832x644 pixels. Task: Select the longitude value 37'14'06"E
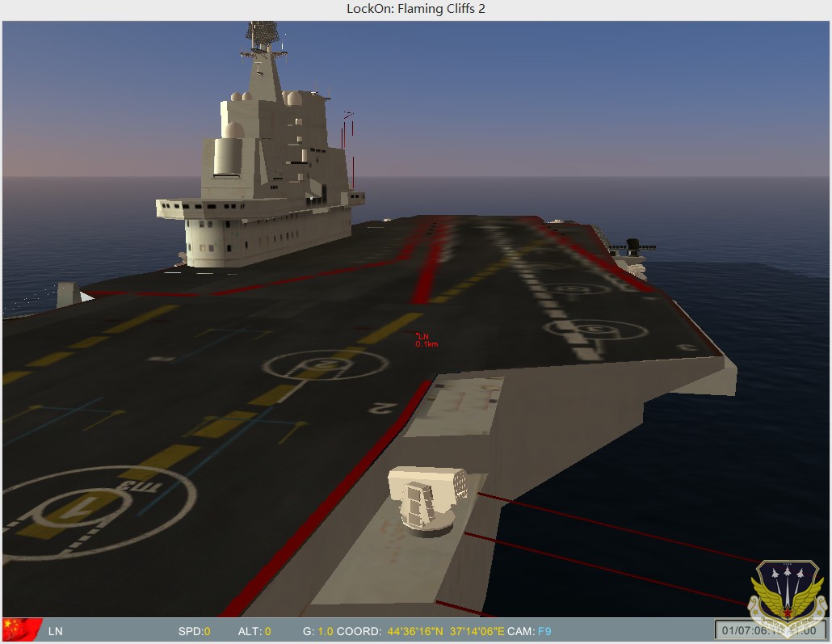click(x=477, y=631)
